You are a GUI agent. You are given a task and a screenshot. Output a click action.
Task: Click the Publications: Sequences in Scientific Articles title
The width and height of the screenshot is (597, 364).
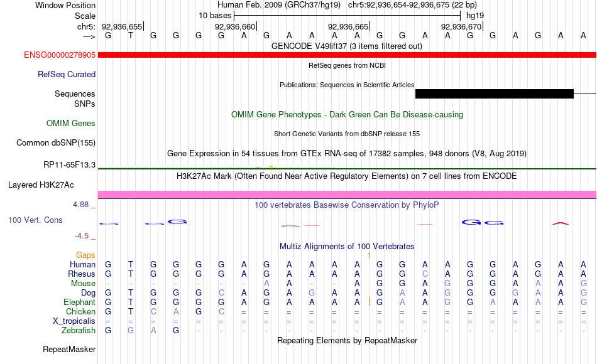pos(347,85)
